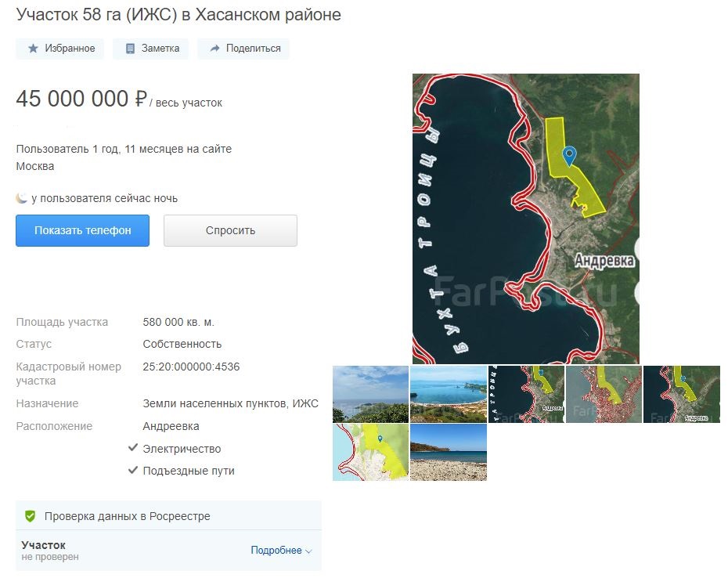Click the moon icon beside user night status

pyautogui.click(x=22, y=198)
